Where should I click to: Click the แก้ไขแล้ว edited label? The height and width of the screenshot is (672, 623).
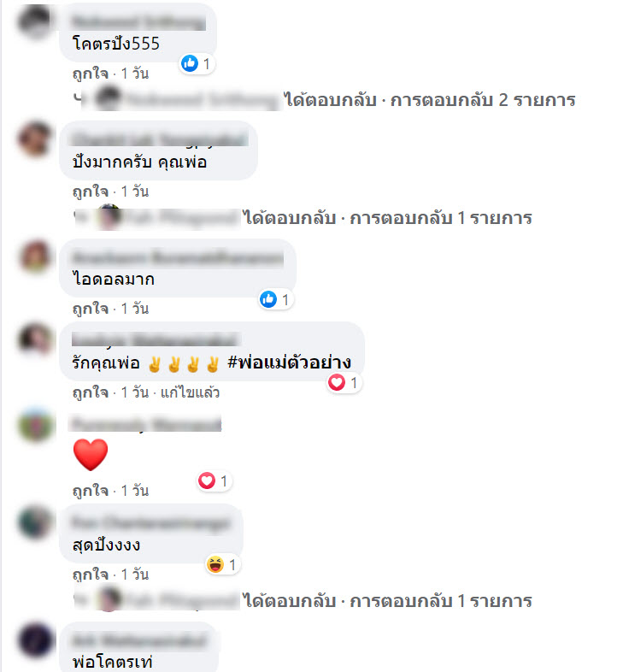(190, 392)
